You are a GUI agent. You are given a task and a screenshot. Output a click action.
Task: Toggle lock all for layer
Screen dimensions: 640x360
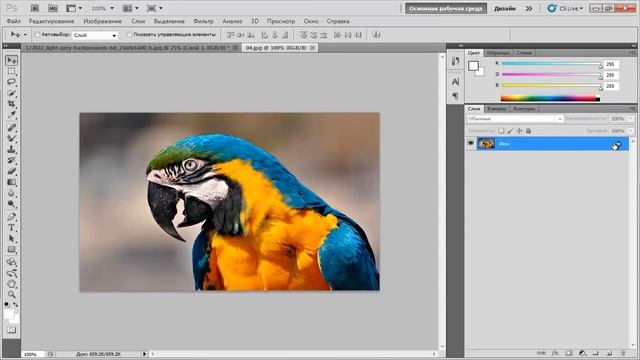[528, 131]
